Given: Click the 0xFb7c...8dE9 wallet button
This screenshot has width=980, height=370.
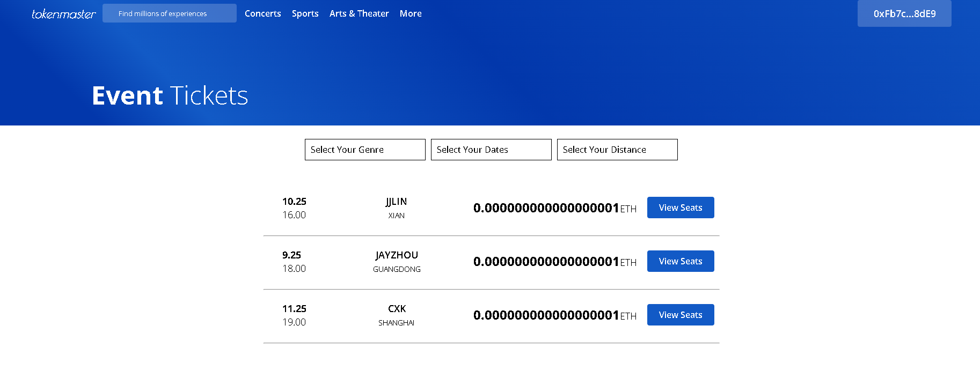Looking at the screenshot, I should (904, 13).
